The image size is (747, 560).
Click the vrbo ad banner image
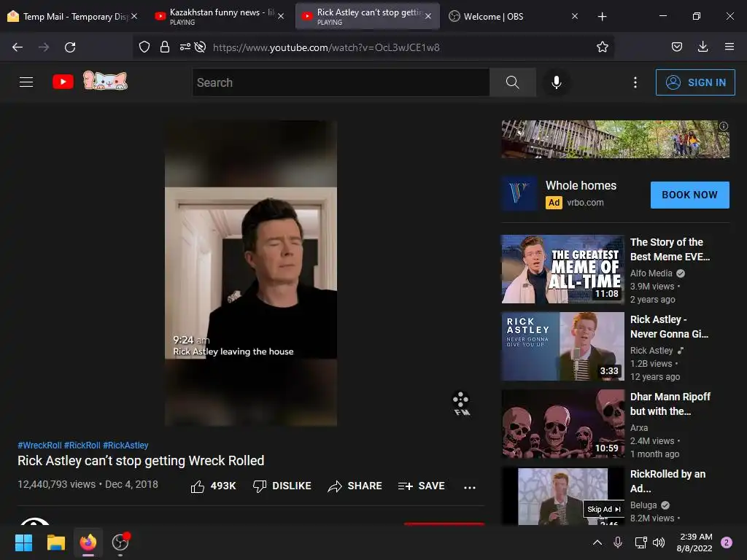[x=615, y=139]
